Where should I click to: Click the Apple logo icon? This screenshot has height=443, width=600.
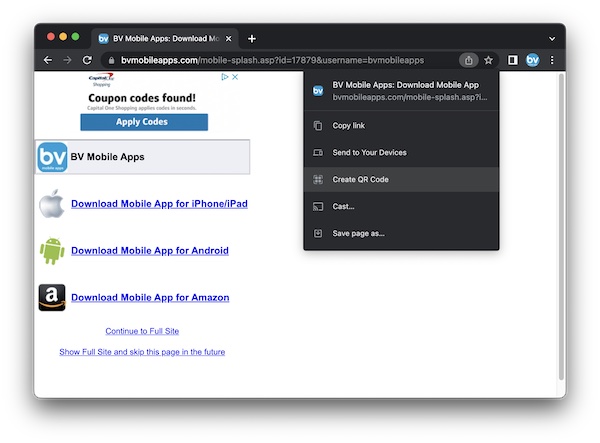coord(52,204)
